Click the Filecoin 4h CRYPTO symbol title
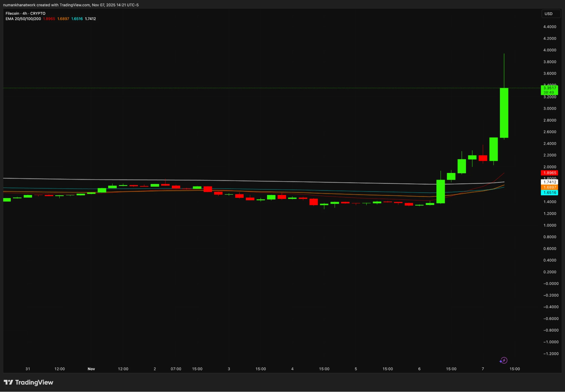 pyautogui.click(x=25, y=13)
